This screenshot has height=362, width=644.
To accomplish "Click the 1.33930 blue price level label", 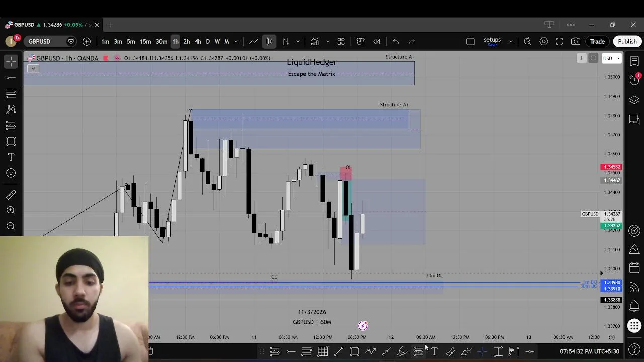I will (612, 283).
